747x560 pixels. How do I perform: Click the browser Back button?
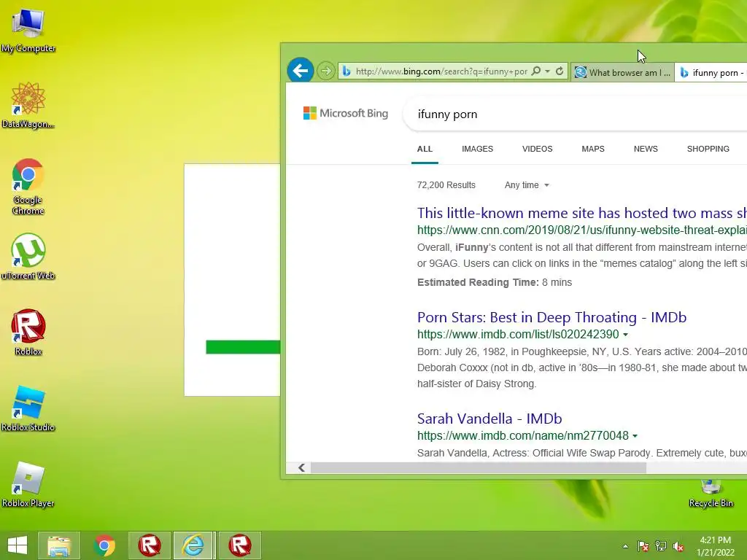click(x=300, y=71)
